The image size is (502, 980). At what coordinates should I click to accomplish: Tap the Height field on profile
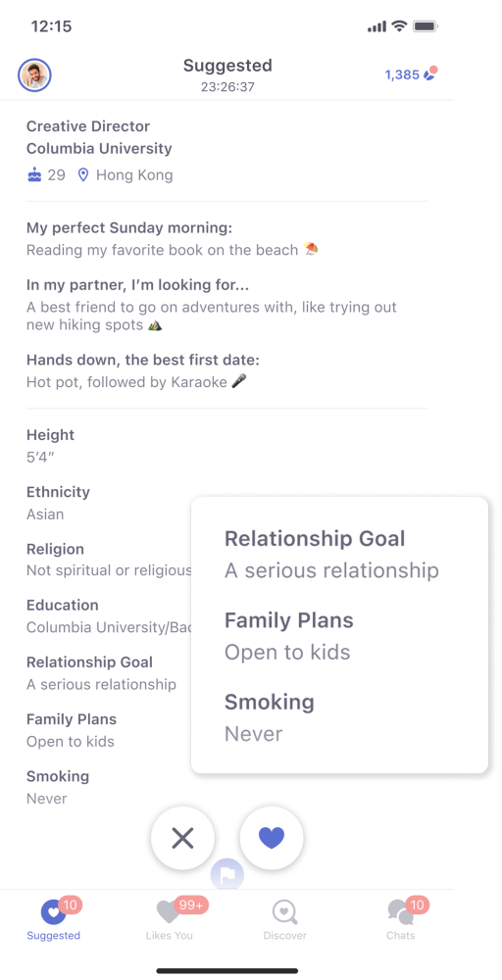tap(51, 446)
